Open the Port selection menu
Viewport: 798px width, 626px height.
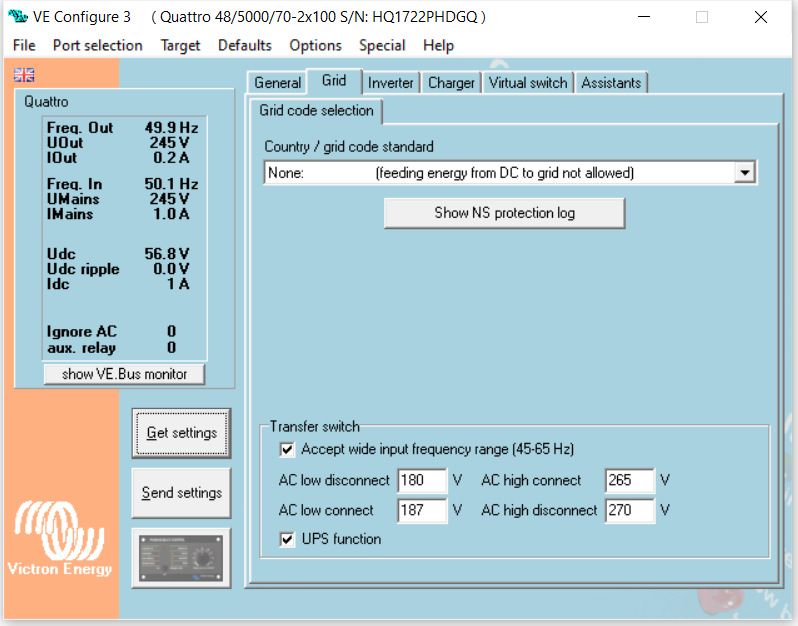(x=98, y=45)
